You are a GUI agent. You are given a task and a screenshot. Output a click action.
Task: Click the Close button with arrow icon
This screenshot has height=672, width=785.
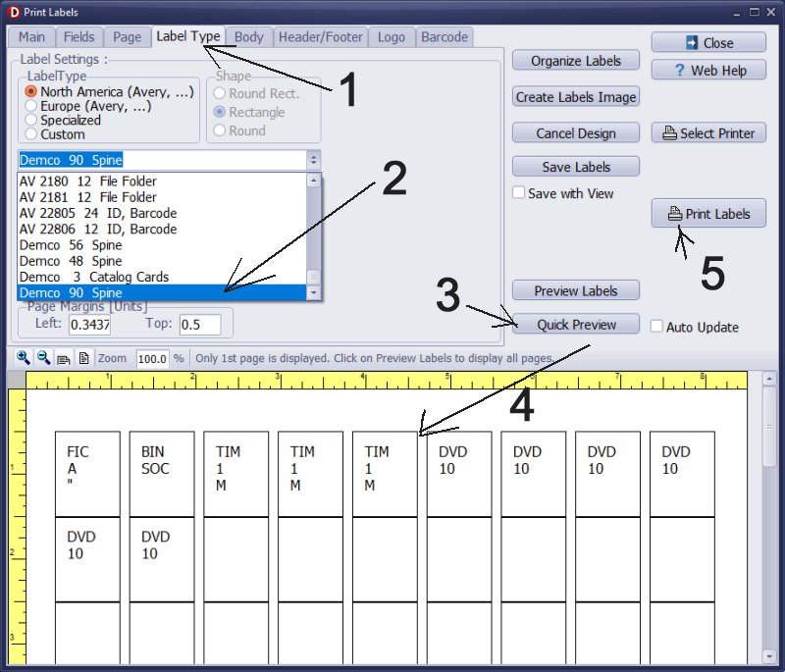coord(708,42)
